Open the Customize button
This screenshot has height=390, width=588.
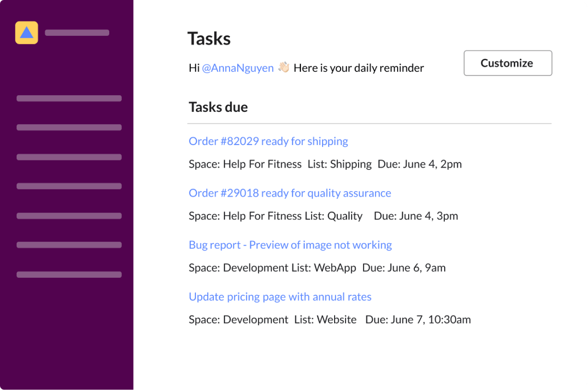[x=508, y=63]
